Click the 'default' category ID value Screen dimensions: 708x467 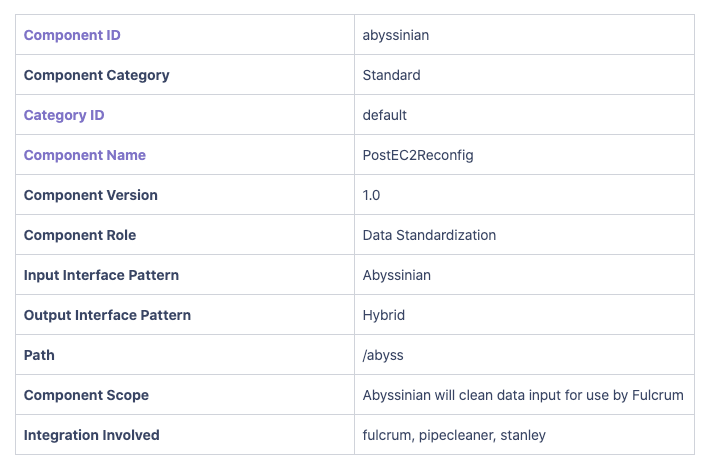pyautogui.click(x=385, y=115)
